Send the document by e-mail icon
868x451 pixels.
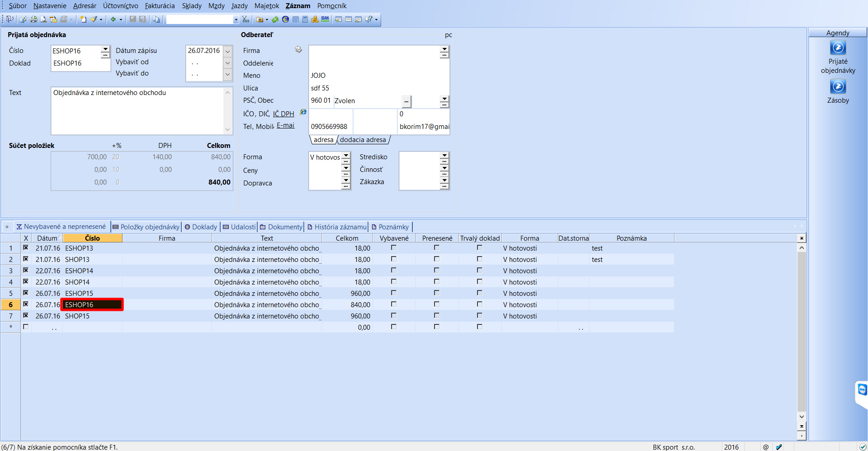pyautogui.click(x=53, y=19)
